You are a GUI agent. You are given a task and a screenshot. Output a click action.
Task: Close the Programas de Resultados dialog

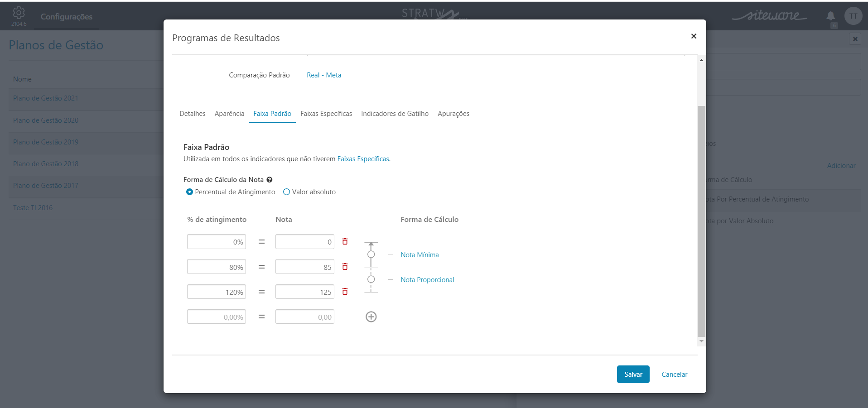click(694, 36)
